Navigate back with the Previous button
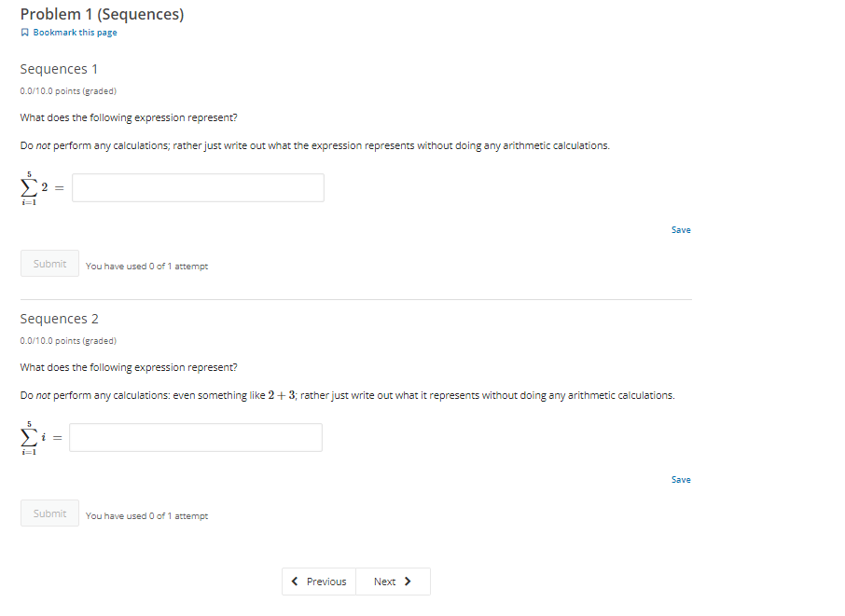 pos(319,581)
